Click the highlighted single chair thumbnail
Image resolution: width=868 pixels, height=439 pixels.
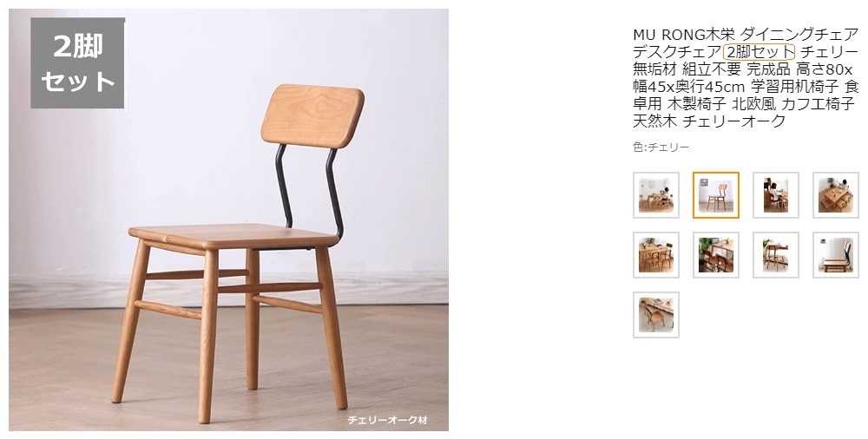point(716,195)
